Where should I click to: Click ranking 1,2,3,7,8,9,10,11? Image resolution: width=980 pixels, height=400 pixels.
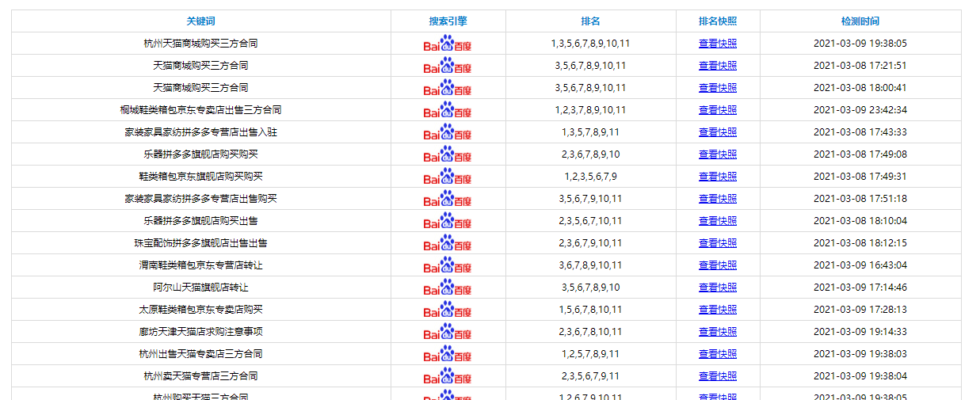pos(590,110)
